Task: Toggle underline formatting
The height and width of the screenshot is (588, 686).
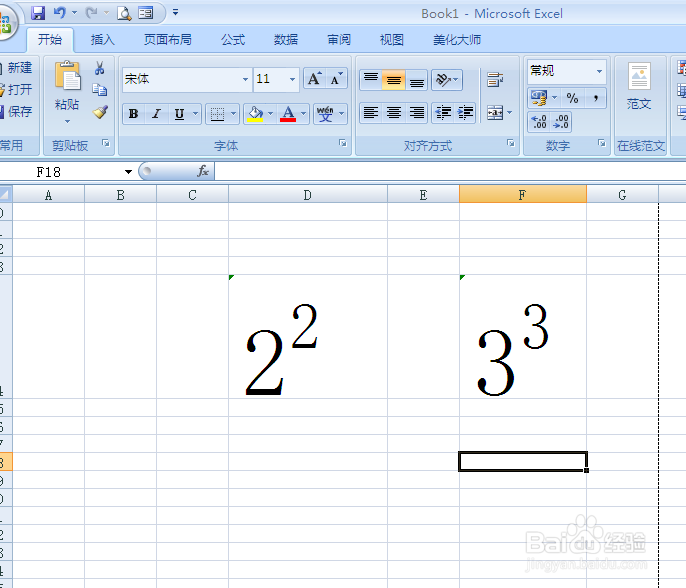Action: point(179,114)
